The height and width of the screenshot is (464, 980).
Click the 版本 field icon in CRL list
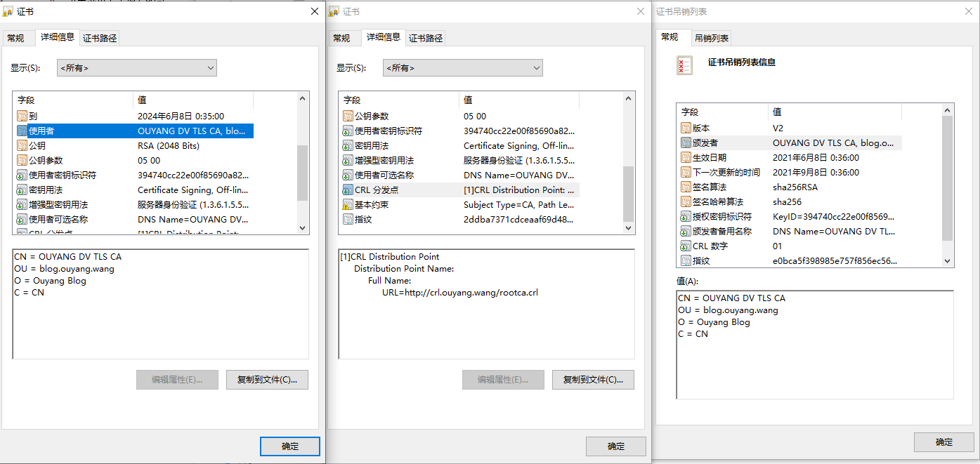(x=686, y=128)
